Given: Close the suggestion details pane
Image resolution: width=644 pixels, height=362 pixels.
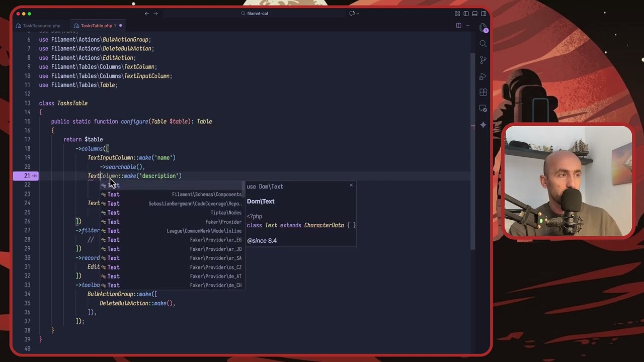Looking at the screenshot, I should point(351,186).
